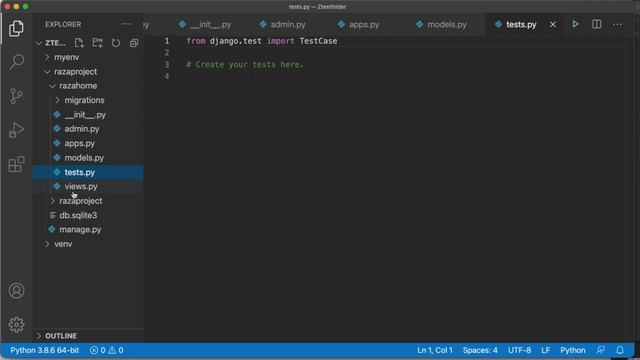Click line number 4 in the gutter

coord(167,76)
